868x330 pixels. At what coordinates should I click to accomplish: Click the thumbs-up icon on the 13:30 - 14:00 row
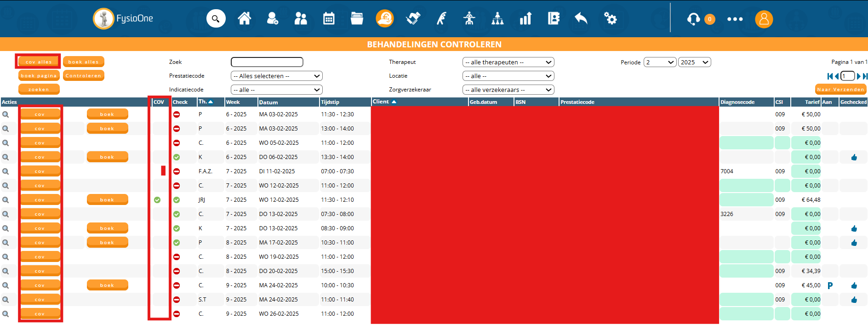pyautogui.click(x=854, y=157)
